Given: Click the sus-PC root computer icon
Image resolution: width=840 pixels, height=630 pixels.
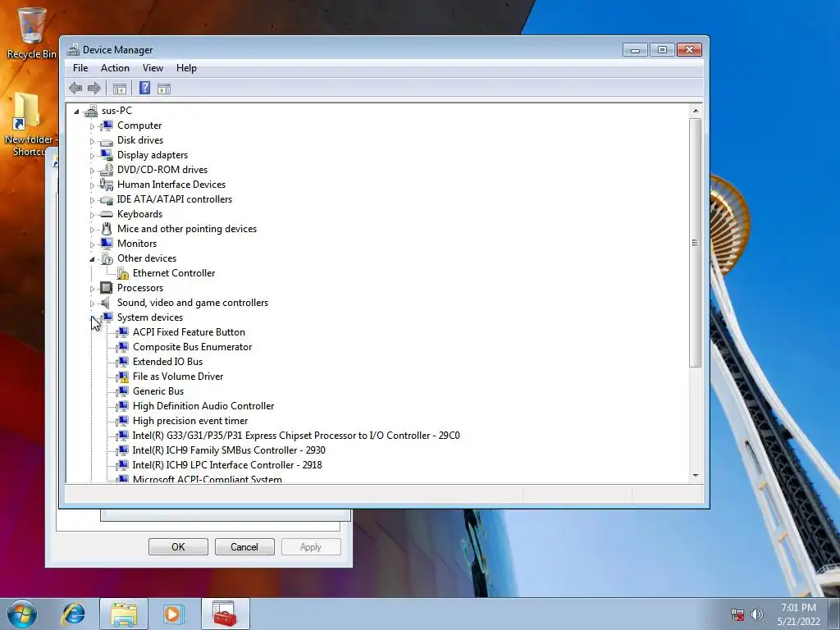Looking at the screenshot, I should click(91, 111).
